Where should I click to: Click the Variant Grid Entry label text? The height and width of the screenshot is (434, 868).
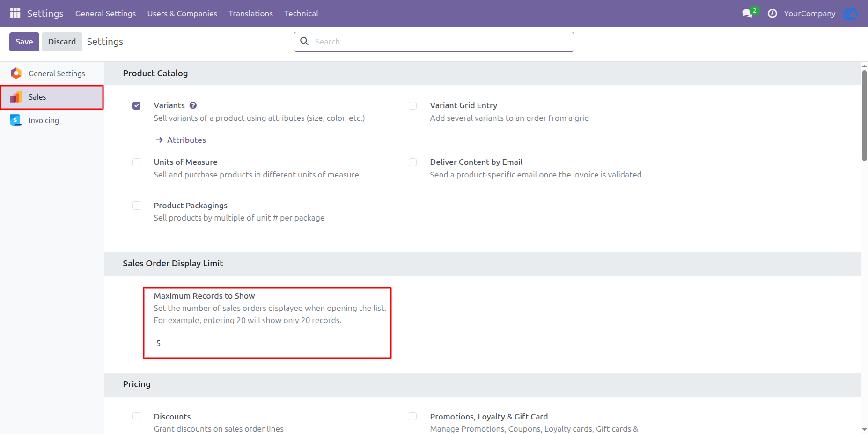pyautogui.click(x=463, y=105)
